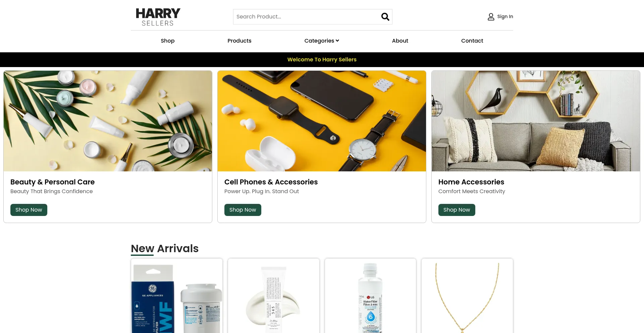Open the Shop menu item
The image size is (644, 333).
click(167, 41)
